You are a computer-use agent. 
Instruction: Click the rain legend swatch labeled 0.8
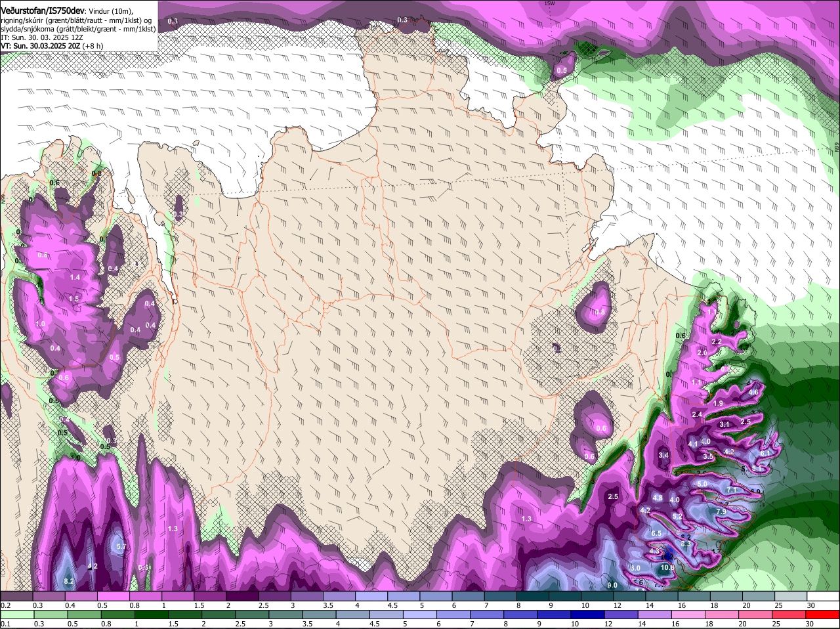click(117, 615)
